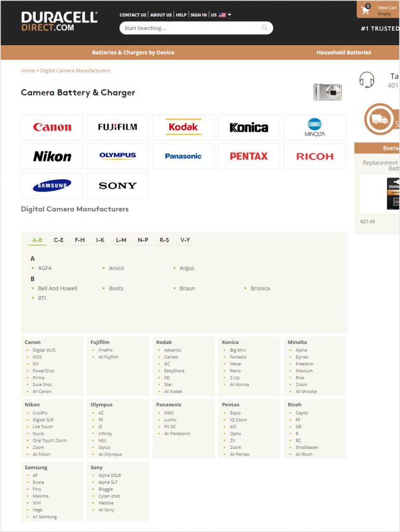The image size is (400, 532).
Task: Select the Fujifilm brand logo
Action: (117, 127)
